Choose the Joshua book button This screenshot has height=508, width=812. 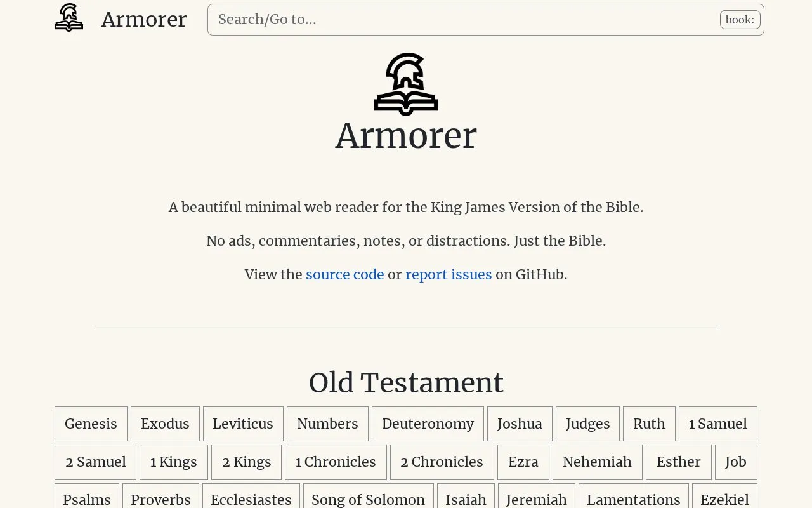coord(520,424)
